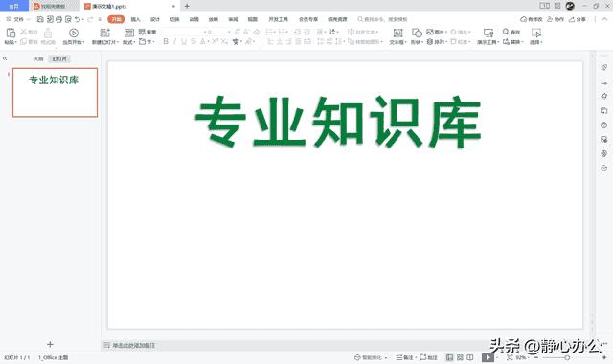Click the slide Layout icon
613x364 pixels.
coord(128,33)
